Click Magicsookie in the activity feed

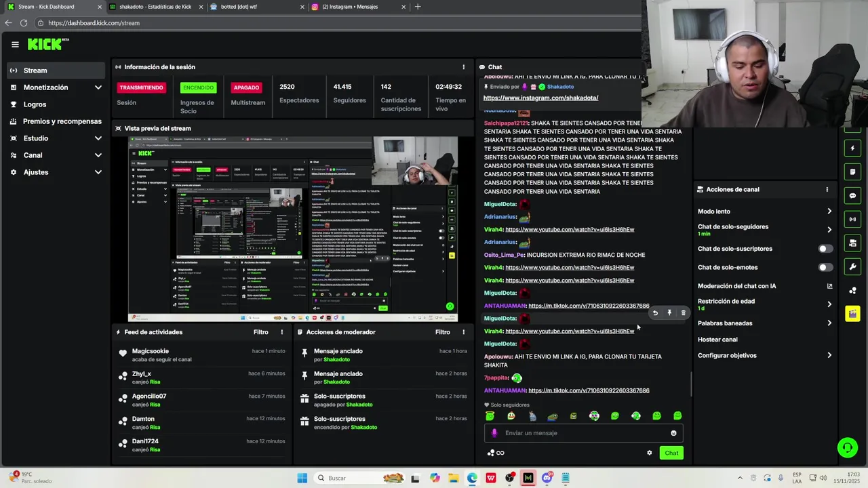click(151, 351)
